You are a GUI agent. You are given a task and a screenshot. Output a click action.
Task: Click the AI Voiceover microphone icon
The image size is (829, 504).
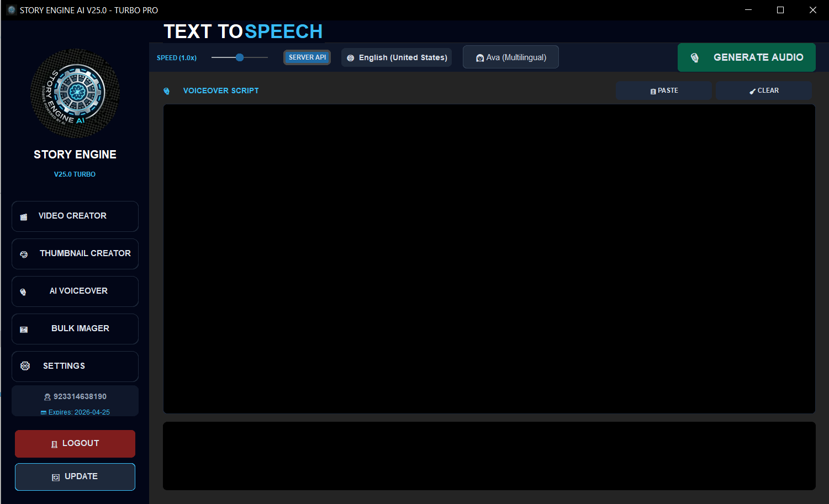[23, 291]
